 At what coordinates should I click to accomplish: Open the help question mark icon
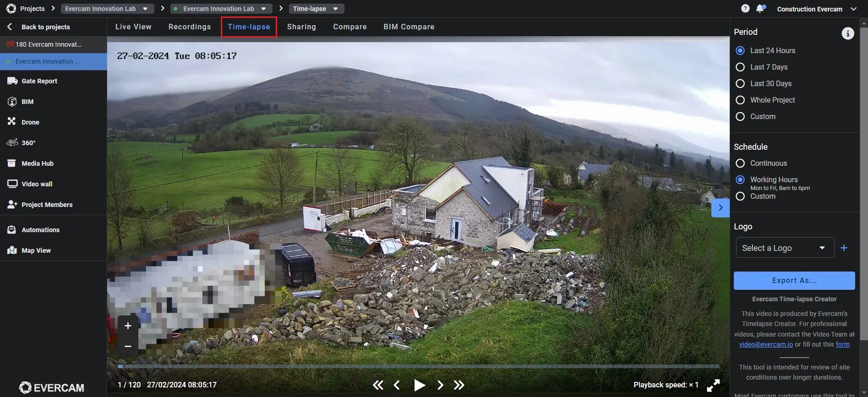pyautogui.click(x=745, y=9)
